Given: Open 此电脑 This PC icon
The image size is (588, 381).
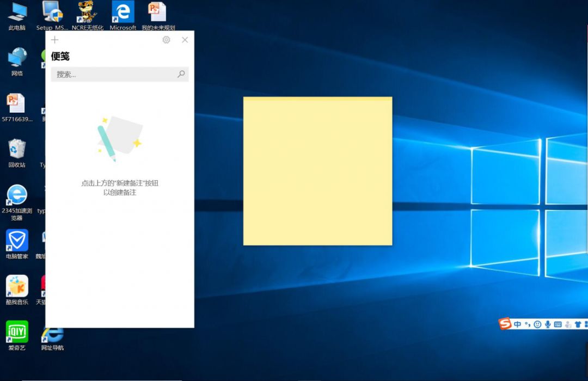Looking at the screenshot, I should [x=16, y=12].
